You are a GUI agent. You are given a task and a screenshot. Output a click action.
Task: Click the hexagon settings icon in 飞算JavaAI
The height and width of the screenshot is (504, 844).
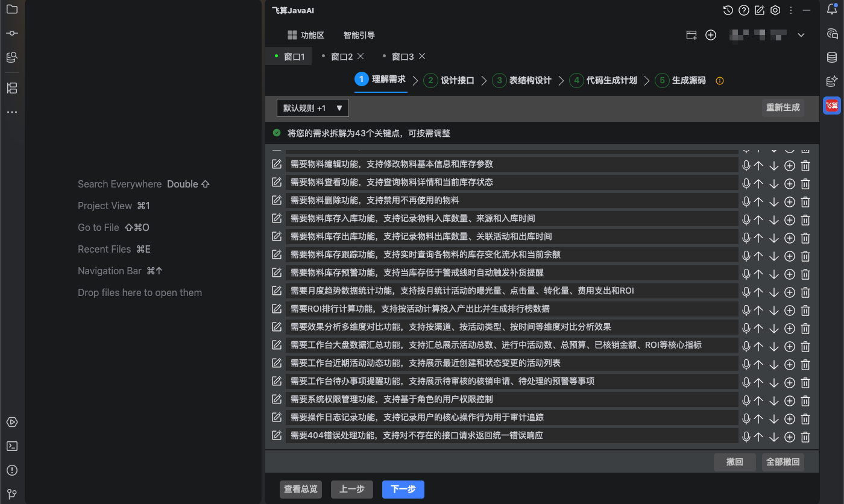[775, 10]
